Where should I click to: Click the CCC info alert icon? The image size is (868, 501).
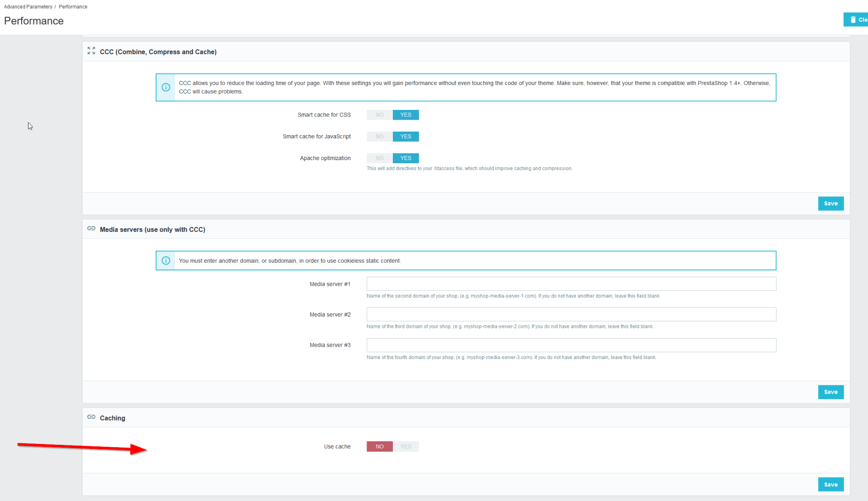[166, 87]
